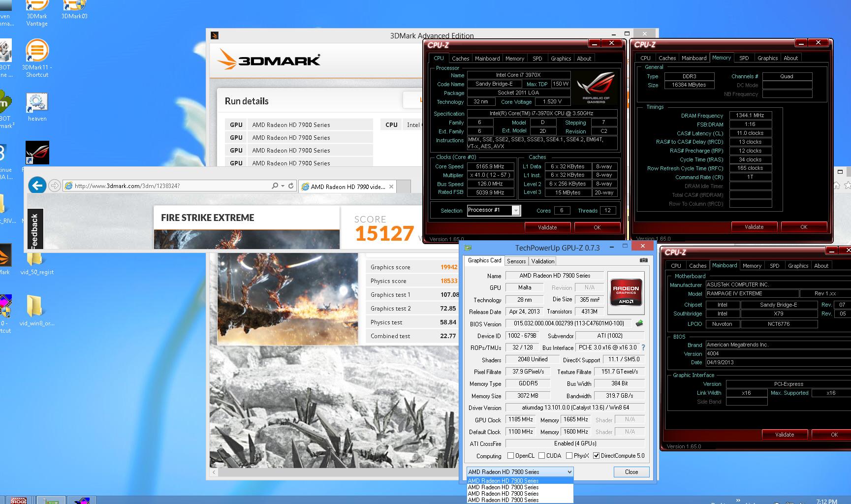Enable the CUDA checkbox in GPU-Z
851x504 pixels.
coord(541,456)
